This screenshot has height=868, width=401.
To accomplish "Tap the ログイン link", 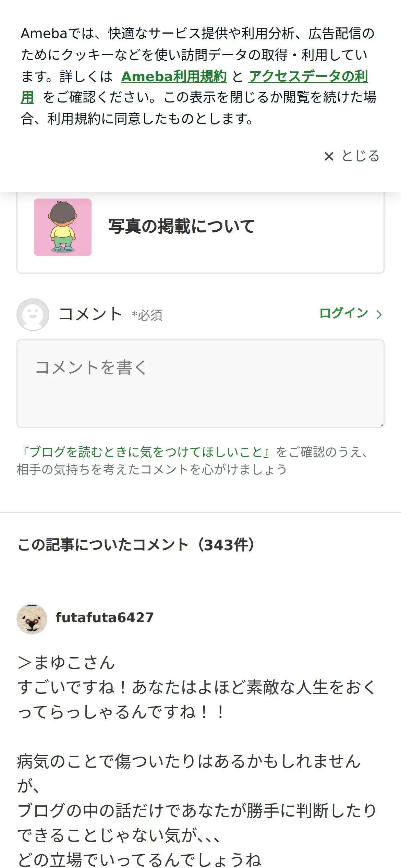I will (343, 313).
